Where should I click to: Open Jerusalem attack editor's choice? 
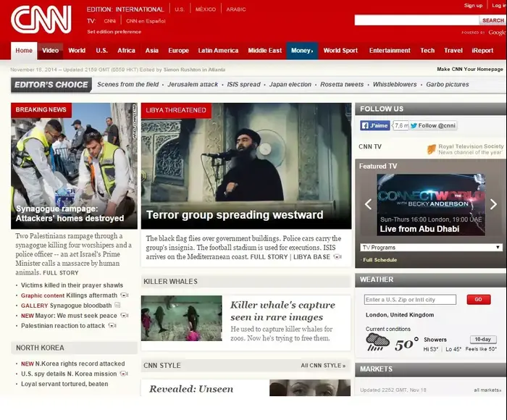pos(193,85)
